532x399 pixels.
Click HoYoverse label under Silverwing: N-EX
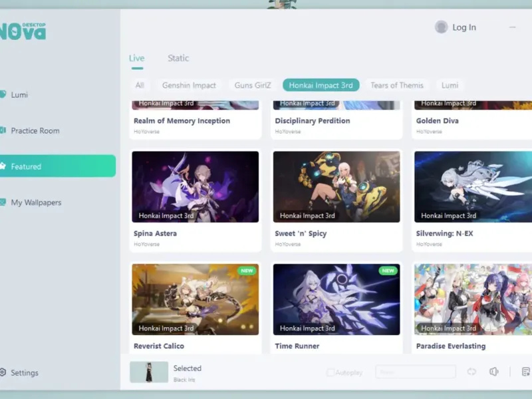click(x=429, y=244)
